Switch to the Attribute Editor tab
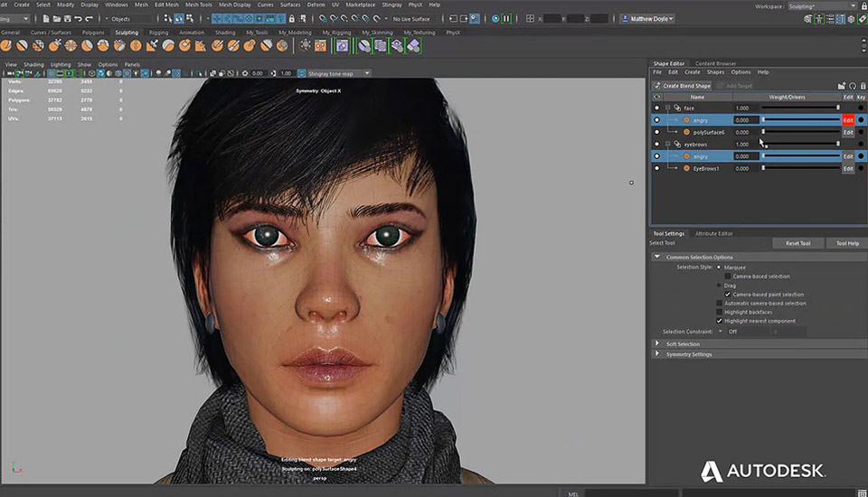Image resolution: width=868 pixels, height=497 pixels. (x=713, y=233)
